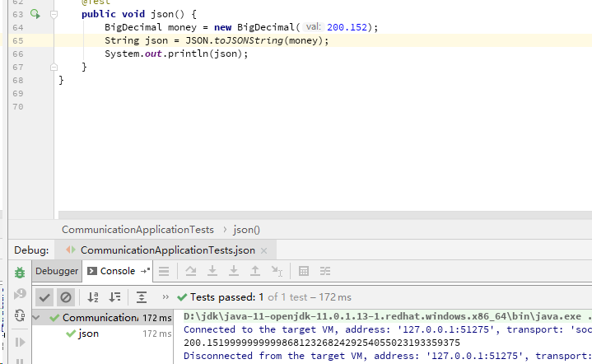Click the rerun failed tests icon
Screen dimensions: 592x364
pyautogui.click(x=20, y=294)
